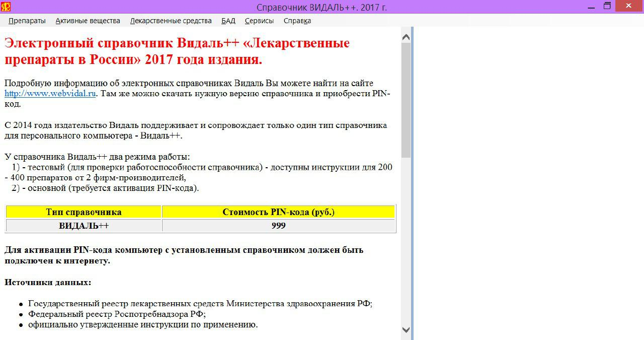
Task: Open the Препараты menu
Action: pyautogui.click(x=27, y=21)
